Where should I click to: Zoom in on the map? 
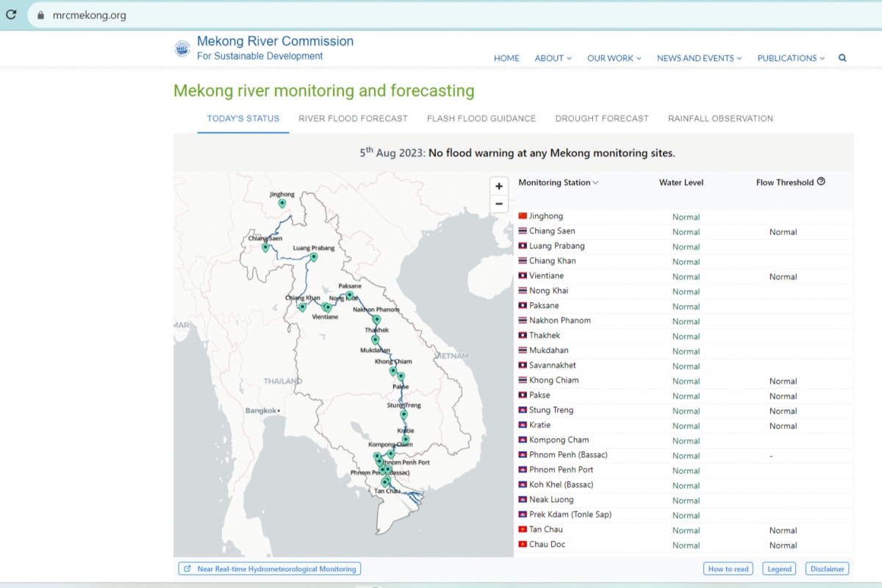(499, 187)
